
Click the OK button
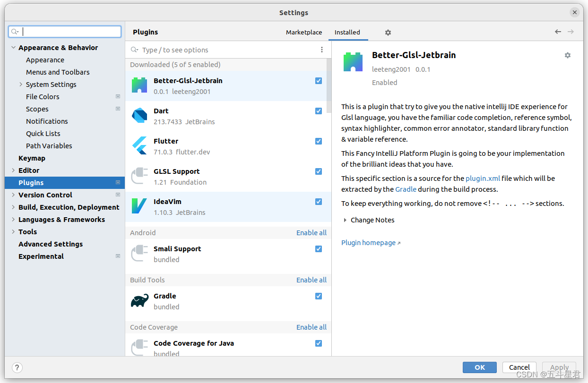coord(480,367)
